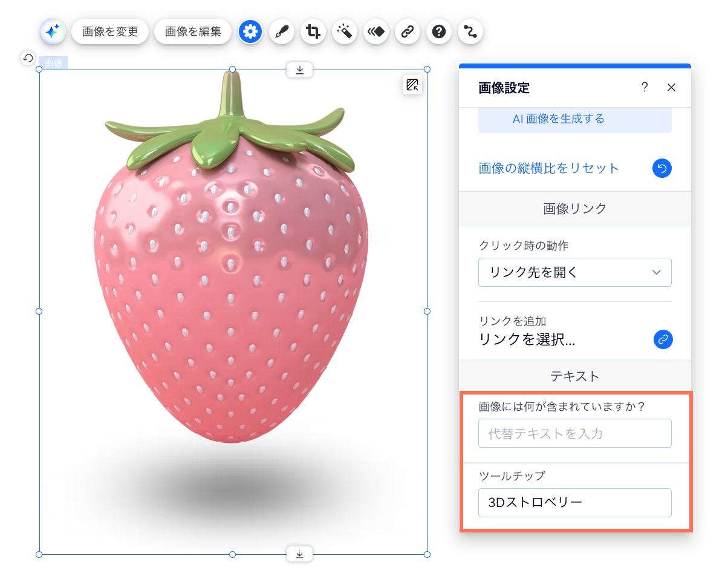Click the blue link icon beside リンクを選択

(x=663, y=339)
